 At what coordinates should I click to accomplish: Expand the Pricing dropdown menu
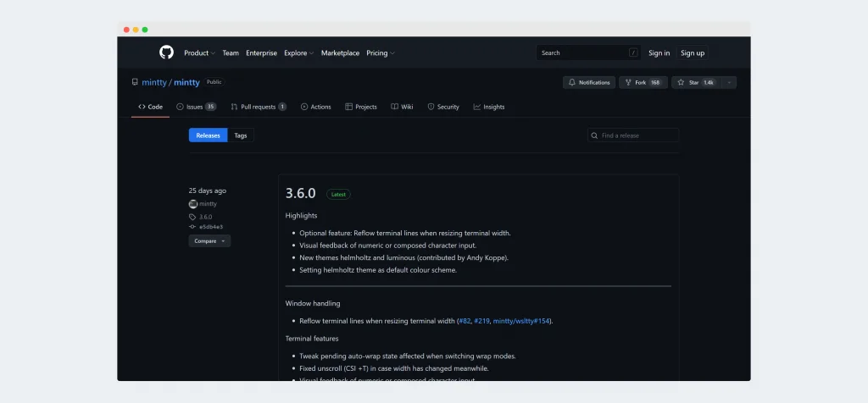[381, 53]
